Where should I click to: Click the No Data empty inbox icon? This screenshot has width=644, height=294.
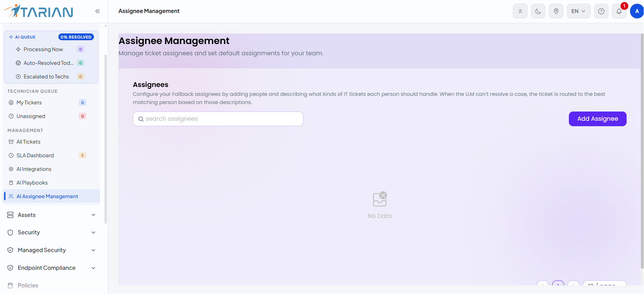tap(380, 199)
